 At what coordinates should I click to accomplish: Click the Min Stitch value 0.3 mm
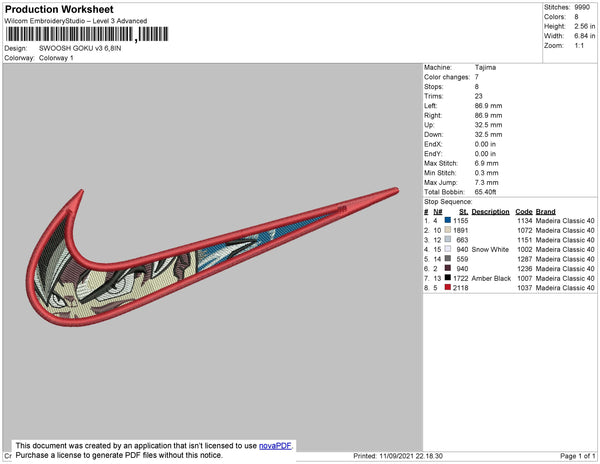pyautogui.click(x=486, y=173)
